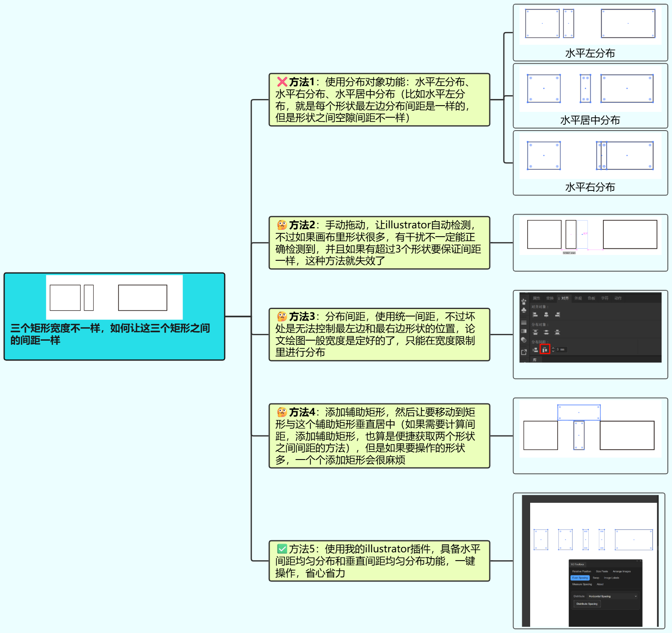Click the green checkmark emoji on 方法5
Viewport: 672px width, 633px height.
(282, 549)
